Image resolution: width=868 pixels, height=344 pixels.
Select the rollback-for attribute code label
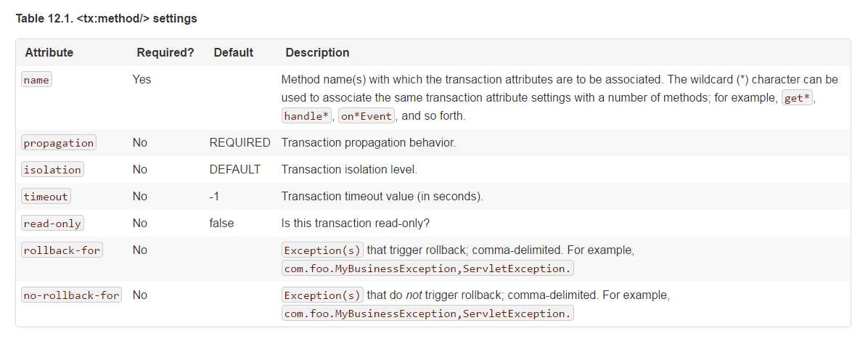[62, 250]
